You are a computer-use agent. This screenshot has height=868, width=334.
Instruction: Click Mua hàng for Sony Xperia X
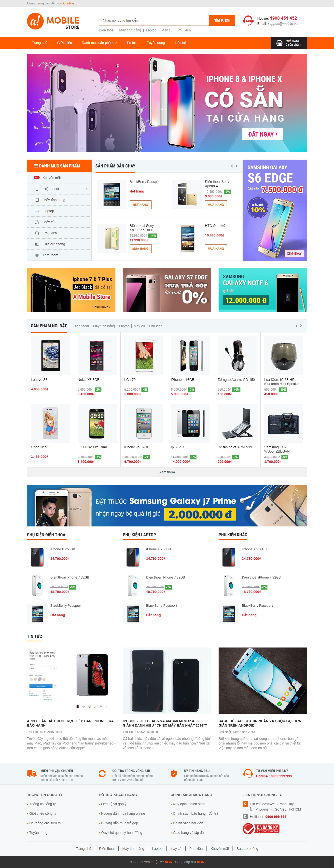pos(216,205)
